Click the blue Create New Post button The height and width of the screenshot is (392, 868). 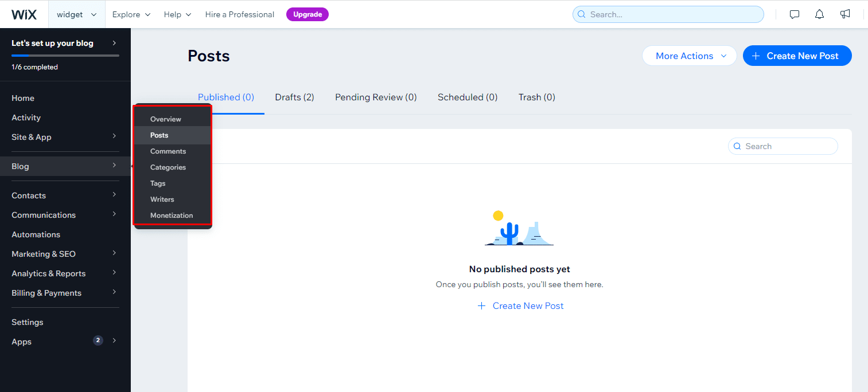[x=796, y=56]
